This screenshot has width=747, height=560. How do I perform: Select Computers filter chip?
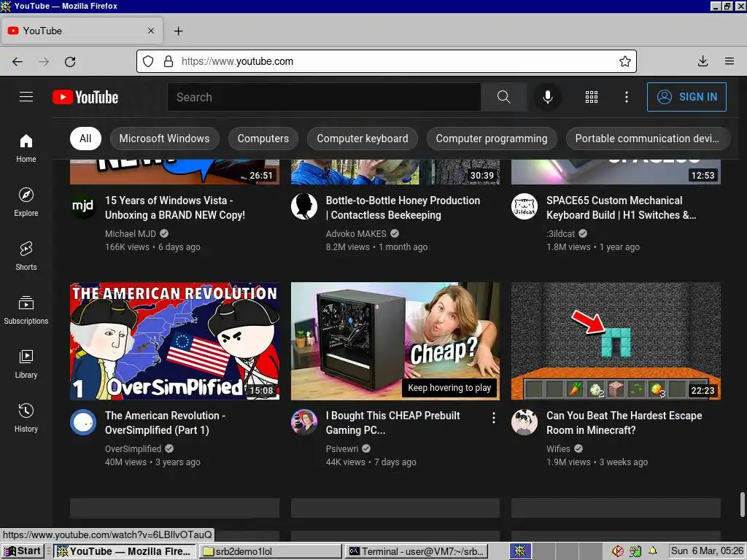pos(263,139)
